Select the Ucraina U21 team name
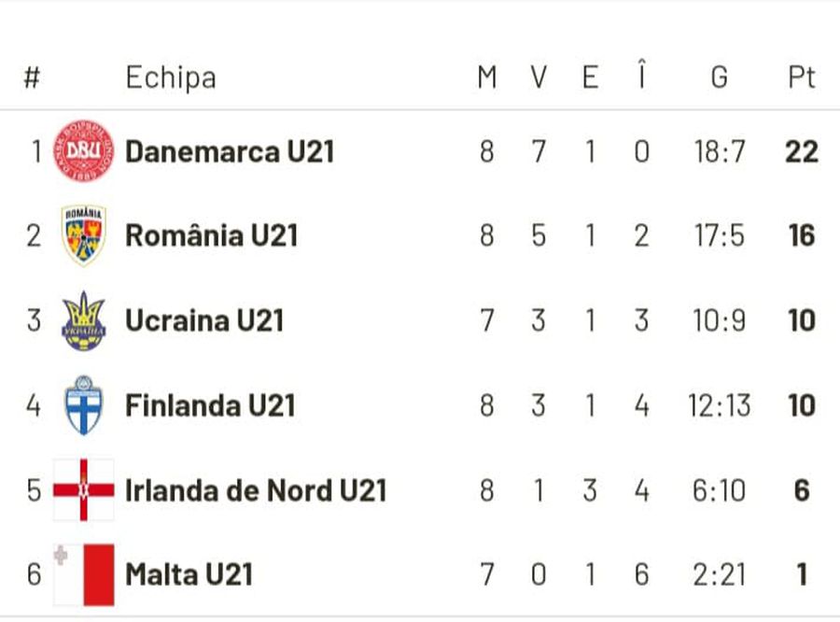The image size is (840, 622). tap(204, 320)
